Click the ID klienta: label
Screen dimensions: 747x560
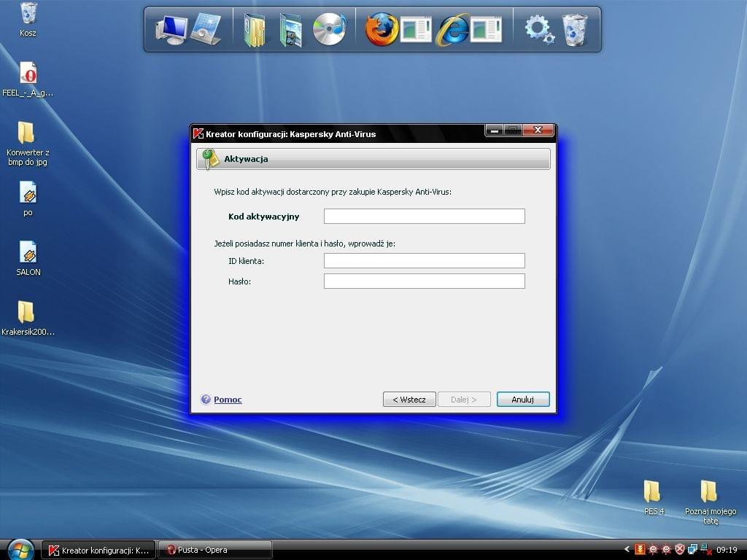(x=246, y=261)
